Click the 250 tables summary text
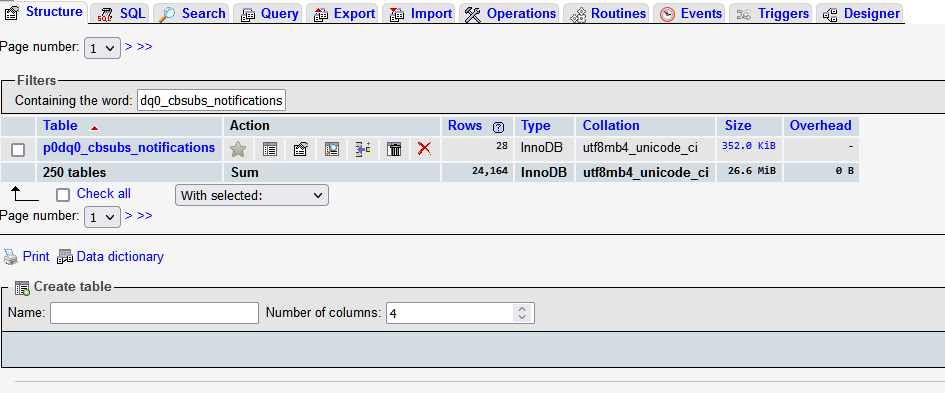Viewport: 945px width, 393px height. coord(75,173)
